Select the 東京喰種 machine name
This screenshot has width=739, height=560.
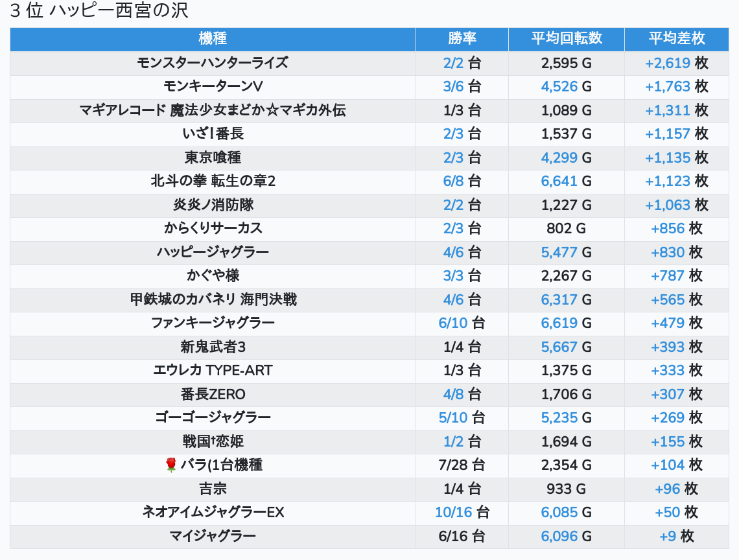213,157
